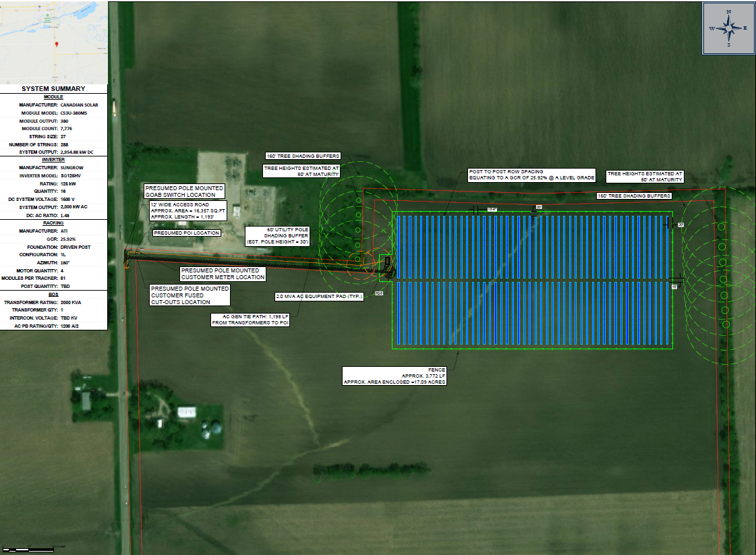Click the SYSTEM SUMMARY title
The width and height of the screenshot is (756, 555).
(53, 89)
